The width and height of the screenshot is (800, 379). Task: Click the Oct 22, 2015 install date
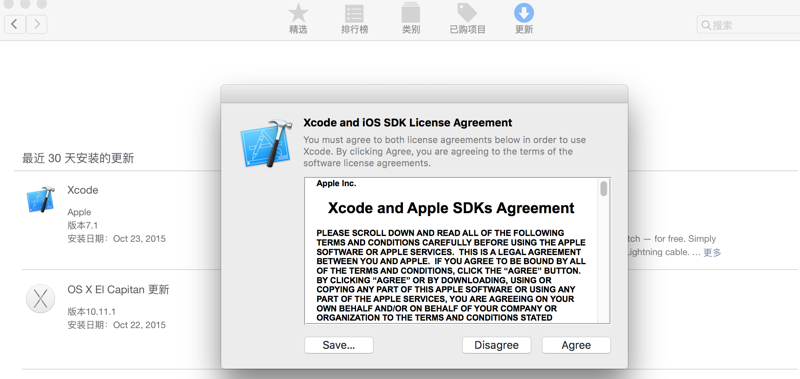point(139,325)
